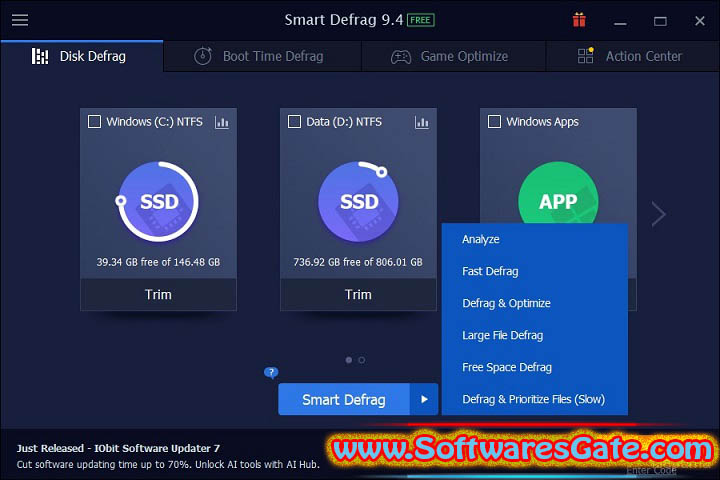Image resolution: width=720 pixels, height=480 pixels.
Task: Choose Analyze from the defrag menu
Action: [534, 239]
